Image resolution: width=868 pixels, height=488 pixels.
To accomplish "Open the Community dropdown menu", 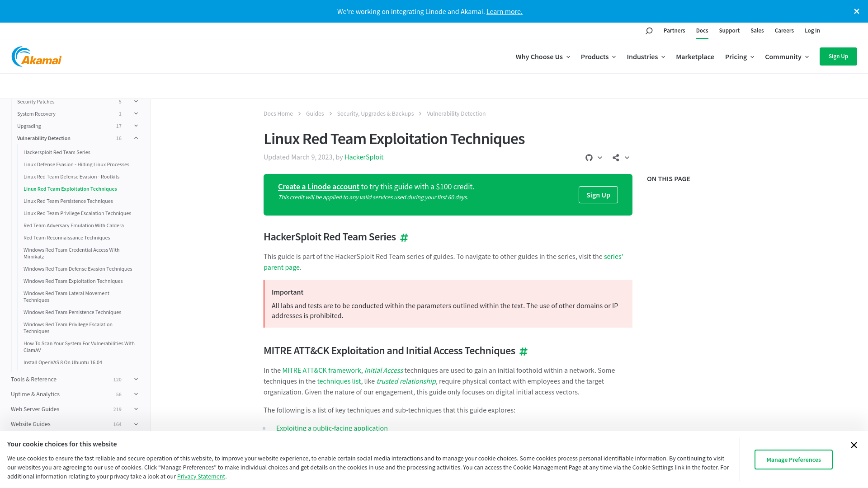I will (x=787, y=56).
